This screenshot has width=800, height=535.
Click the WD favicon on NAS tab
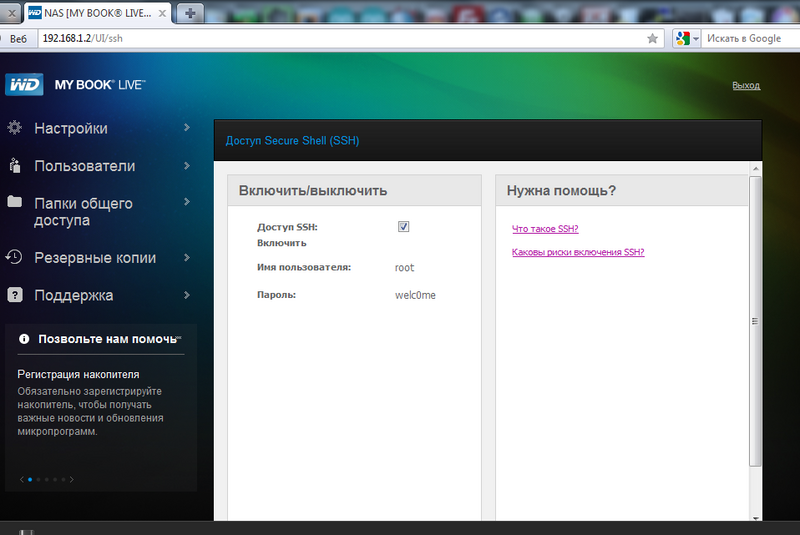35,13
